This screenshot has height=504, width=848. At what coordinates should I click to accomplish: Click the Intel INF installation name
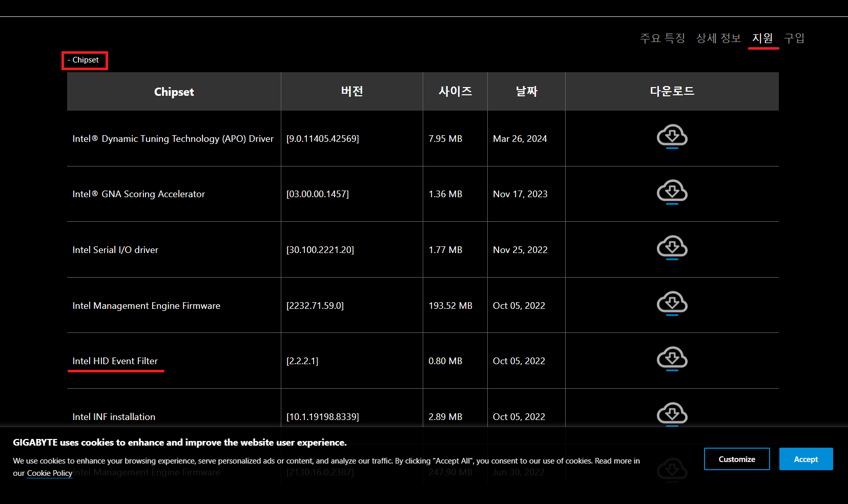(114, 417)
